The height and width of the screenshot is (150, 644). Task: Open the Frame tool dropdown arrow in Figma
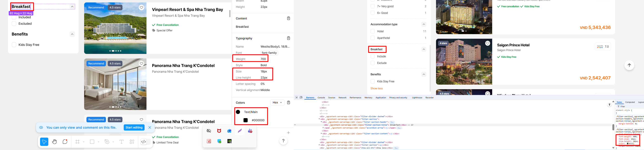pos(84,142)
